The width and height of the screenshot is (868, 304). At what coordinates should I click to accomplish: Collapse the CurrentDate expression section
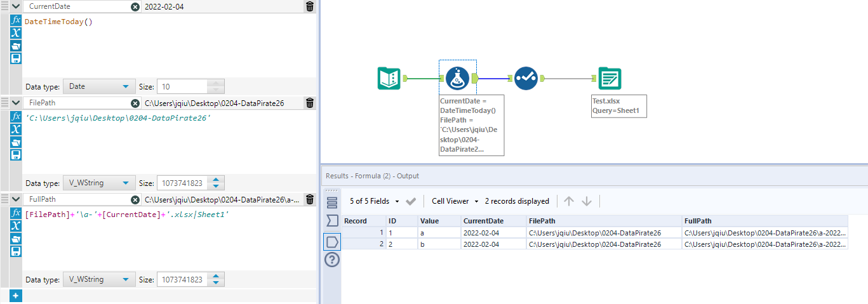click(16, 6)
